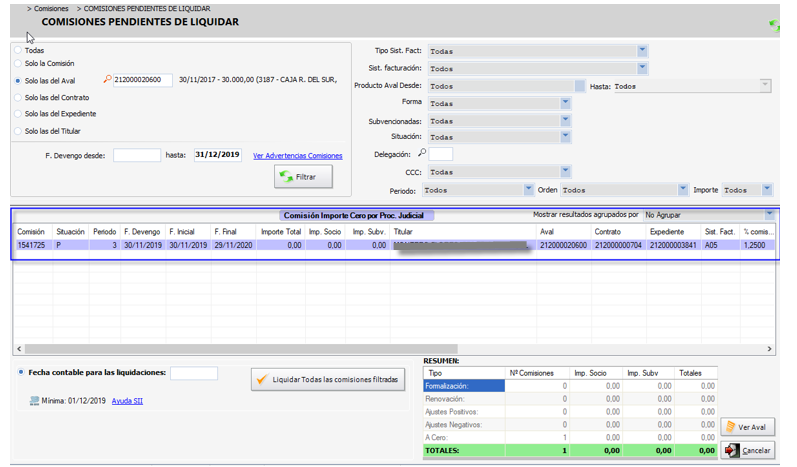The width and height of the screenshot is (797, 467).
Task: Open the Orden dropdown
Action: 683,190
